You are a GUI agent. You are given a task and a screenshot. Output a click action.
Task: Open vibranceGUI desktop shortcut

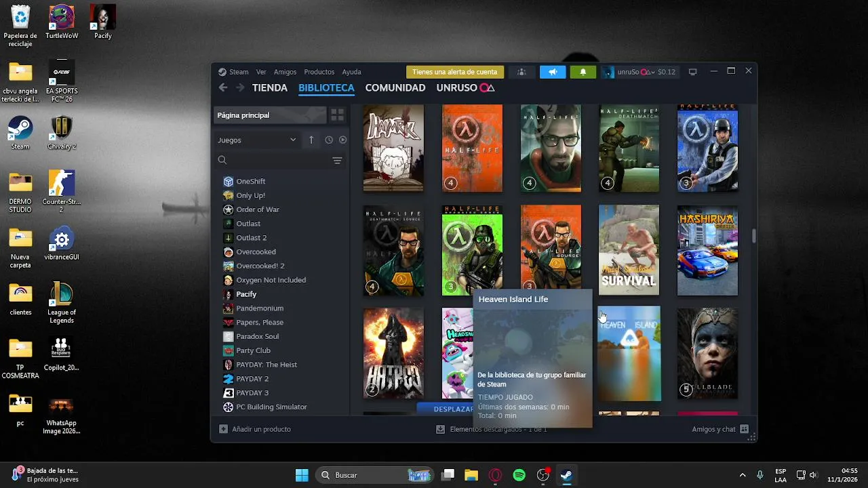[62, 244]
